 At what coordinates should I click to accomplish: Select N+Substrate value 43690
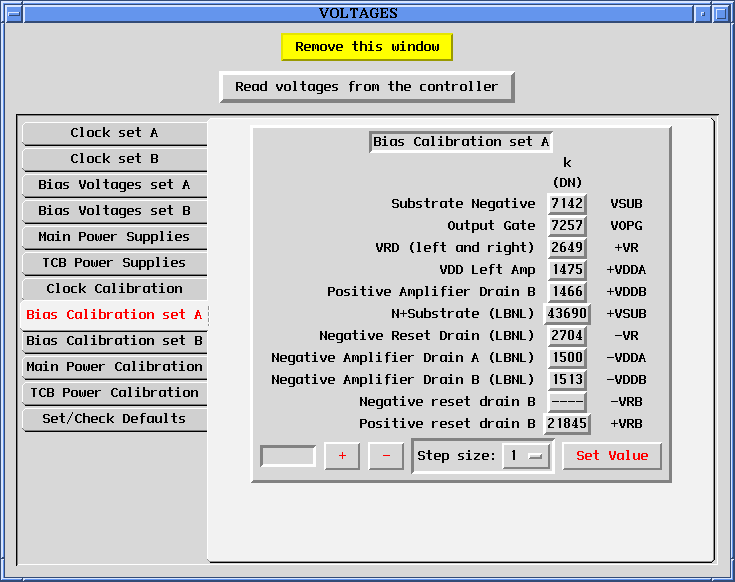point(567,313)
